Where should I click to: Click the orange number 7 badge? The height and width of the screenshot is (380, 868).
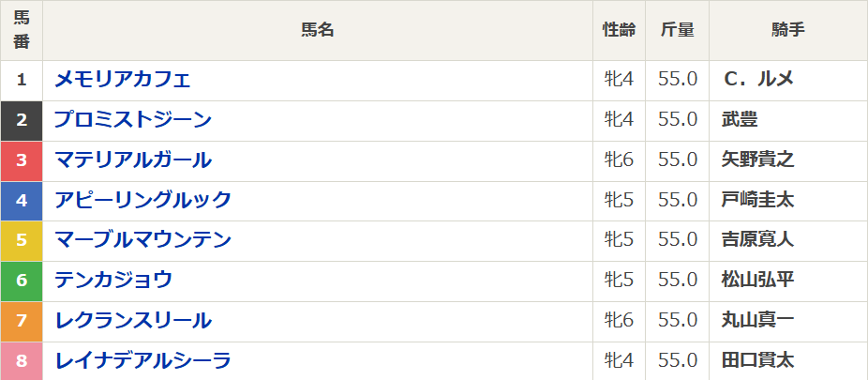[22, 322]
